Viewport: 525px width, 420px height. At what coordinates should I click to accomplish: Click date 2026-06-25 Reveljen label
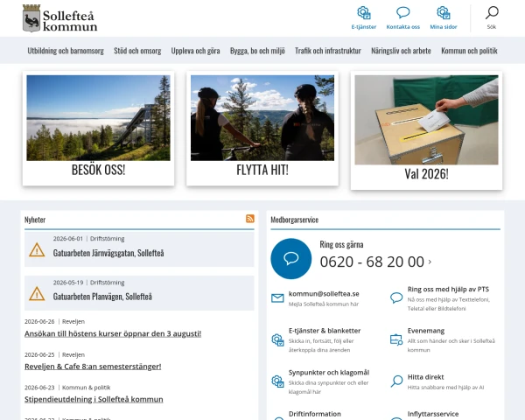pyautogui.click(x=54, y=354)
